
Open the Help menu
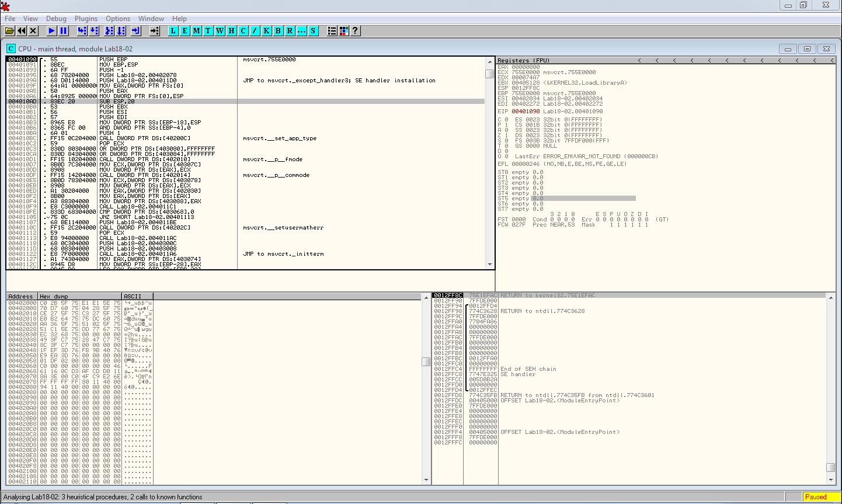[180, 19]
